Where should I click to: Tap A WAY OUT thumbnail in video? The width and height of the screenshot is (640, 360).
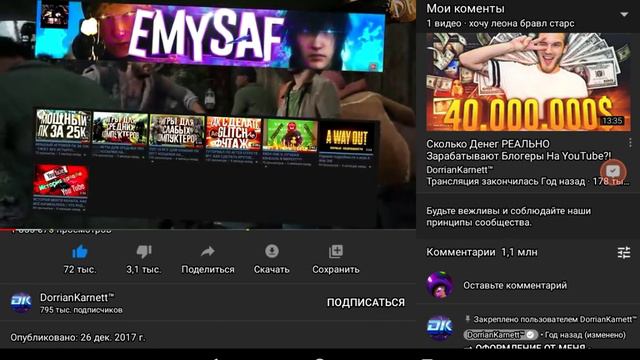(x=346, y=138)
